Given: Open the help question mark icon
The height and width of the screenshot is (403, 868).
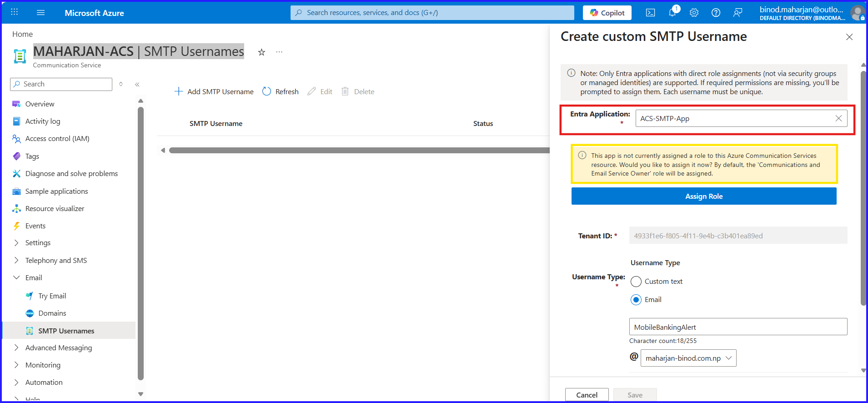Looking at the screenshot, I should point(716,13).
